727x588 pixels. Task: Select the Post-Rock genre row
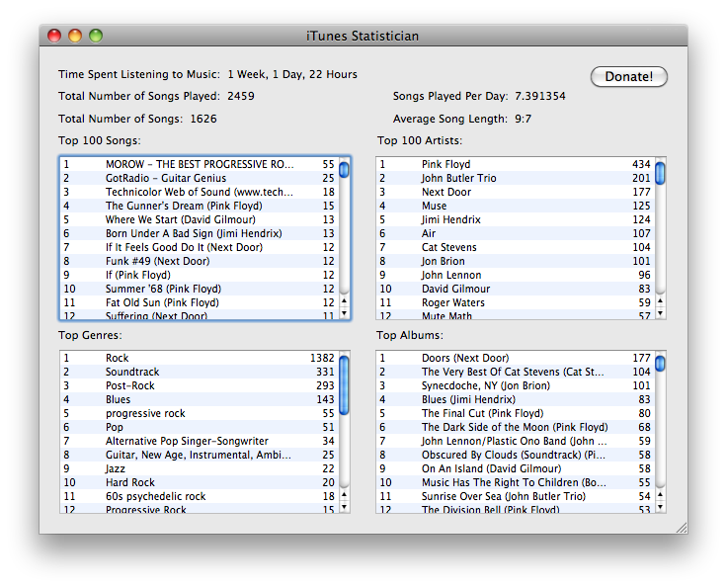200,385
